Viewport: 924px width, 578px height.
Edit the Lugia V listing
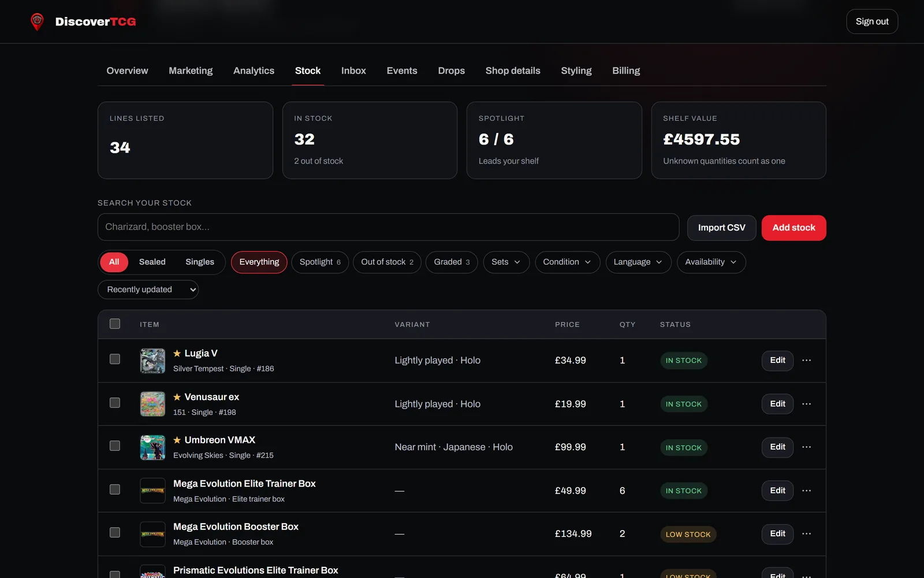pyautogui.click(x=777, y=360)
